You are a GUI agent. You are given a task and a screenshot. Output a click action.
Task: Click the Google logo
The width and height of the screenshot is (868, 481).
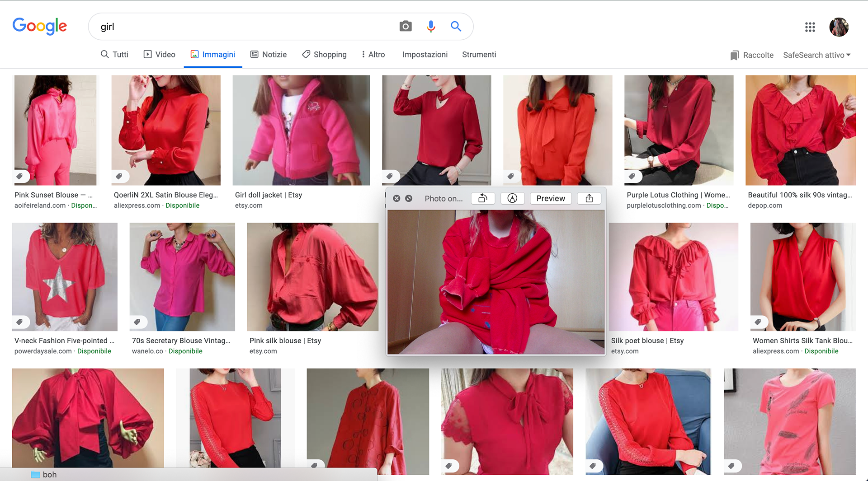pos(40,27)
